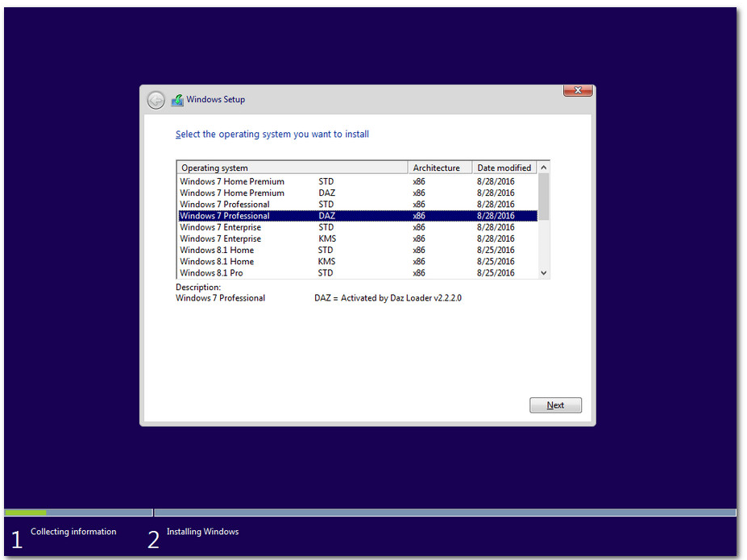
Task: Select Windows 8.1 Home KMS row
Action: pos(358,261)
